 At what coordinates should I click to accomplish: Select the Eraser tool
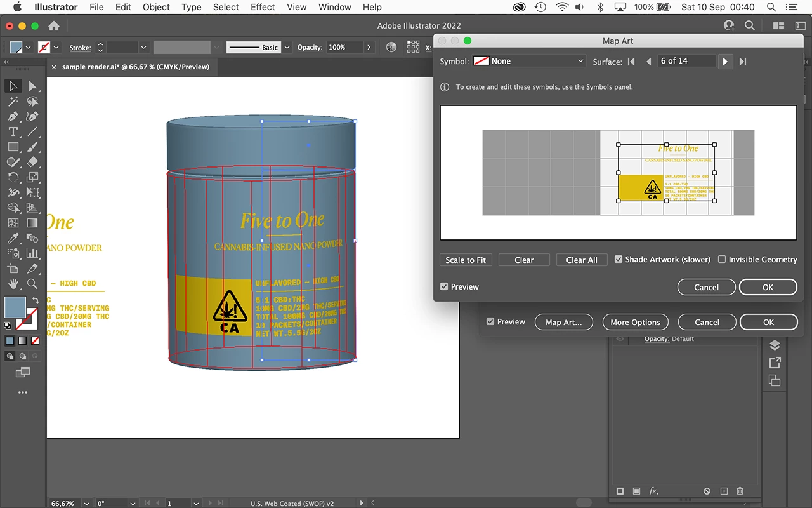32,162
